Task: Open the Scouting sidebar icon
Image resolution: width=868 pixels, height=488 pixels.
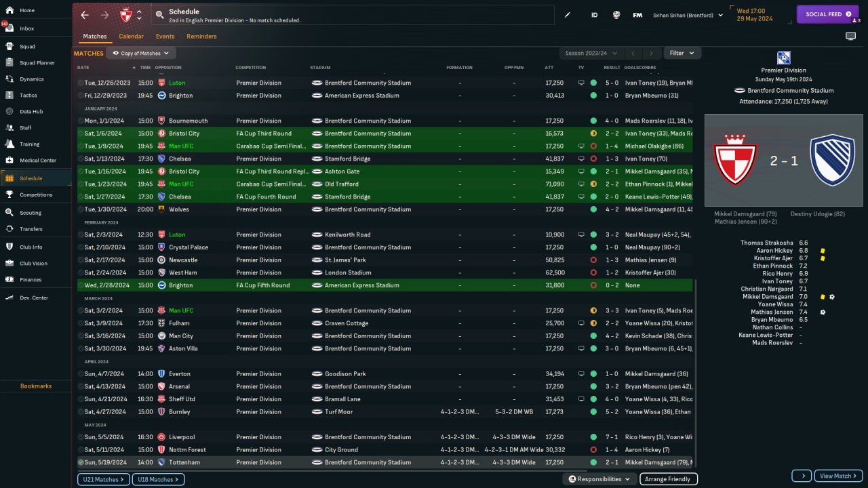Action: pos(9,212)
